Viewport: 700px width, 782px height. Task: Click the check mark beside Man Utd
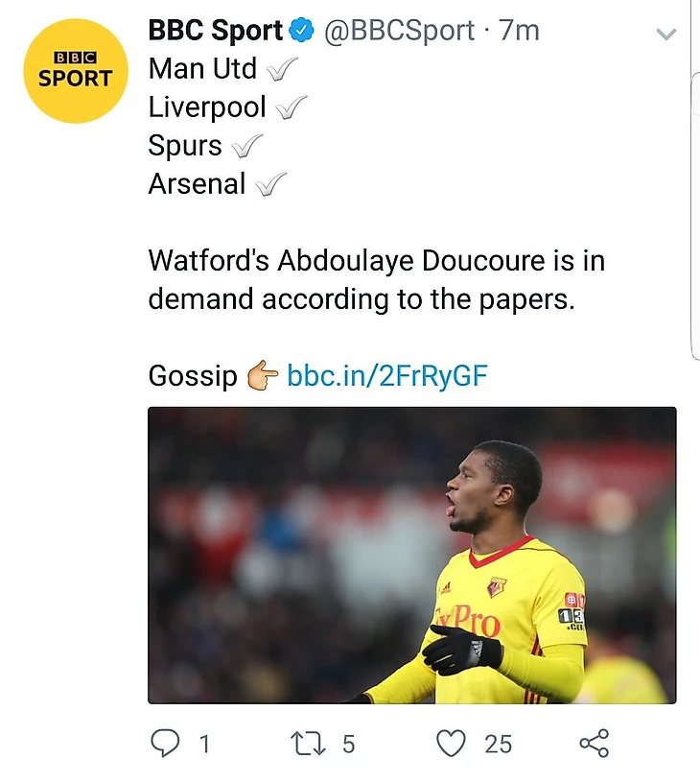click(x=280, y=69)
